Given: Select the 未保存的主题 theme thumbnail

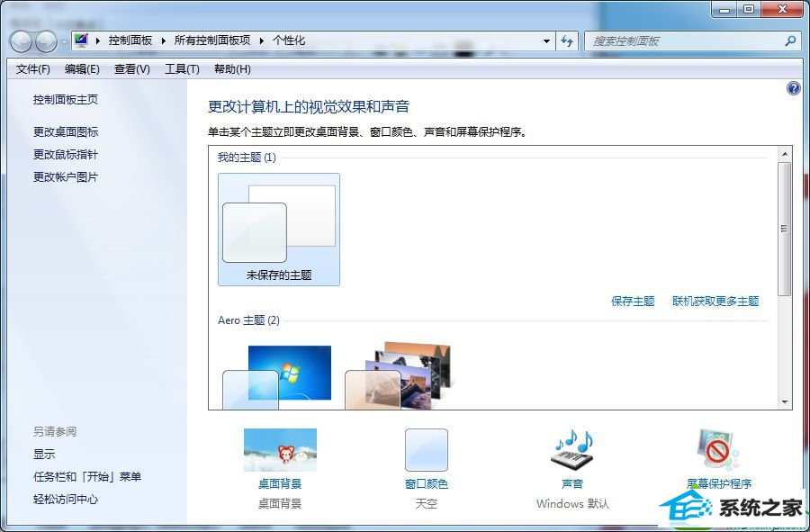Looking at the screenshot, I should point(279,230).
